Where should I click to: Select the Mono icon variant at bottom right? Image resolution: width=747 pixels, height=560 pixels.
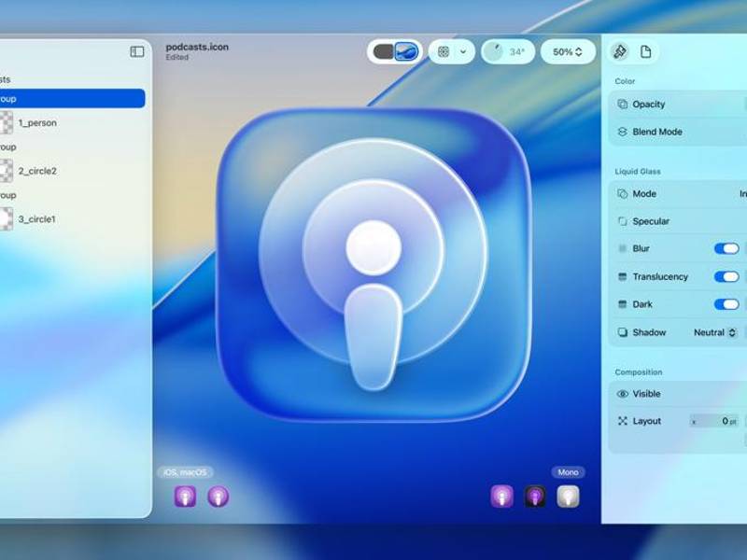[568, 497]
